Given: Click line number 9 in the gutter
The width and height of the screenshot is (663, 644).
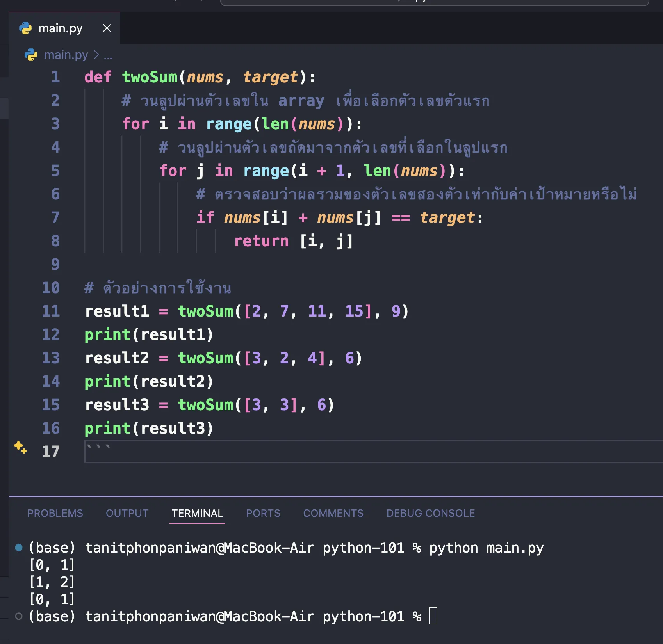Looking at the screenshot, I should (55, 264).
